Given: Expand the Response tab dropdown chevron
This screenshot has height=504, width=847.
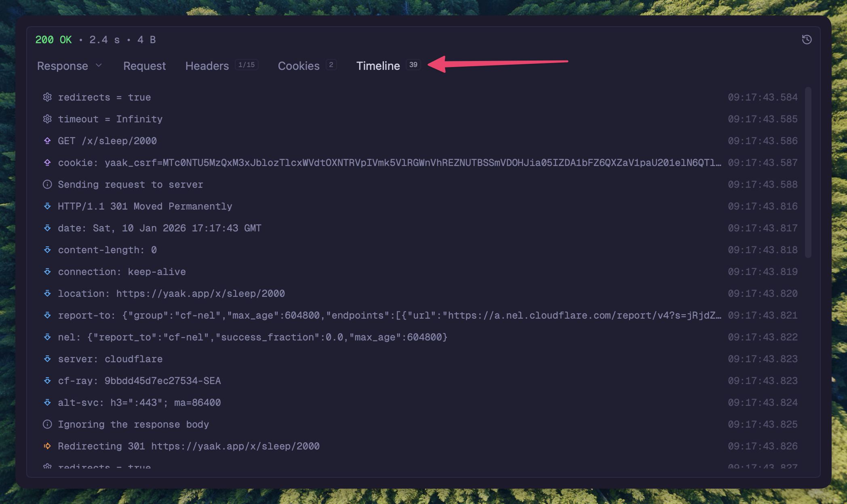Looking at the screenshot, I should [x=99, y=65].
